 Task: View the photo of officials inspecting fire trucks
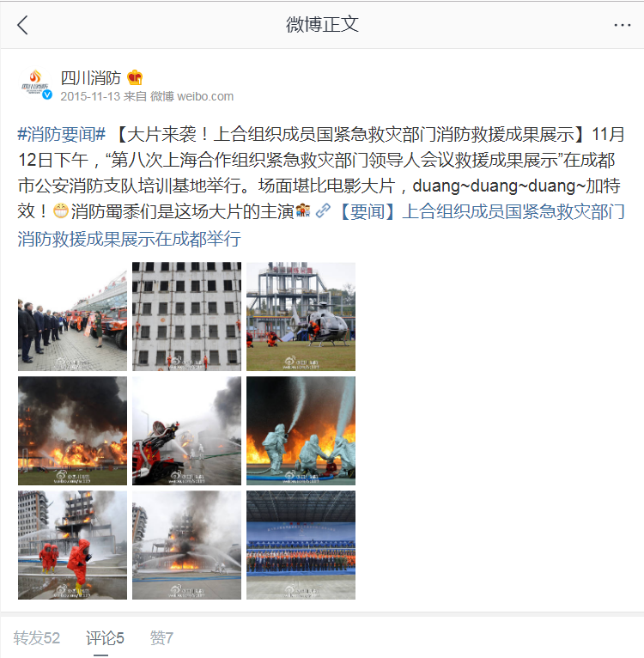pyautogui.click(x=72, y=316)
